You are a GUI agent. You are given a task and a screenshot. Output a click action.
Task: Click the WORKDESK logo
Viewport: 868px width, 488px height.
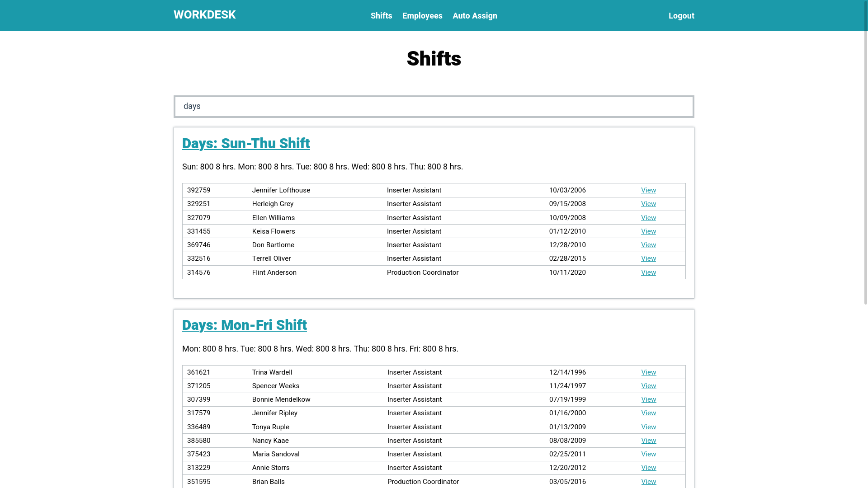[x=204, y=15]
